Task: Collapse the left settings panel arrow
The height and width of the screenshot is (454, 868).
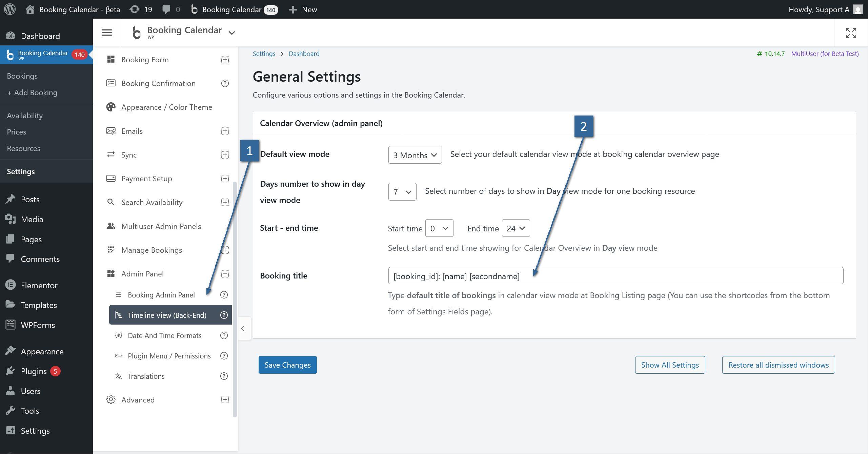Action: [x=243, y=328]
